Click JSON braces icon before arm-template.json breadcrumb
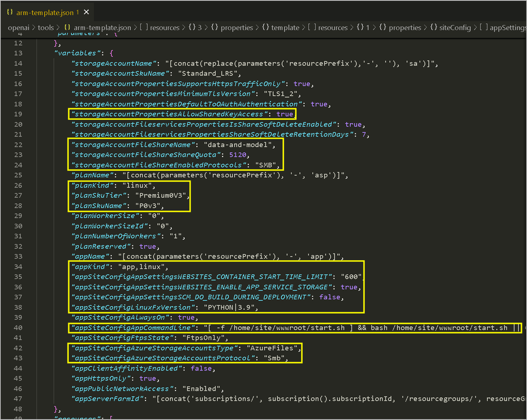The width and height of the screenshot is (527, 420). click(x=67, y=27)
